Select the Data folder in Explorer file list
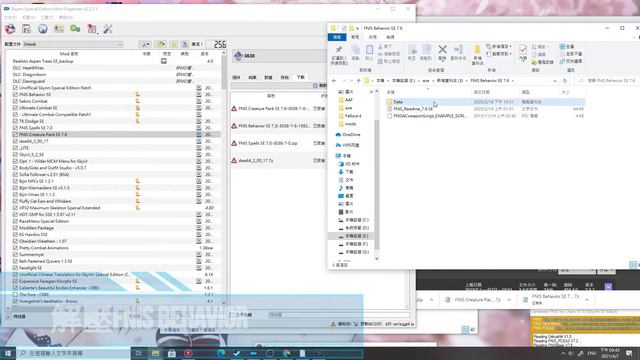The height and width of the screenshot is (360, 640). [x=485, y=102]
